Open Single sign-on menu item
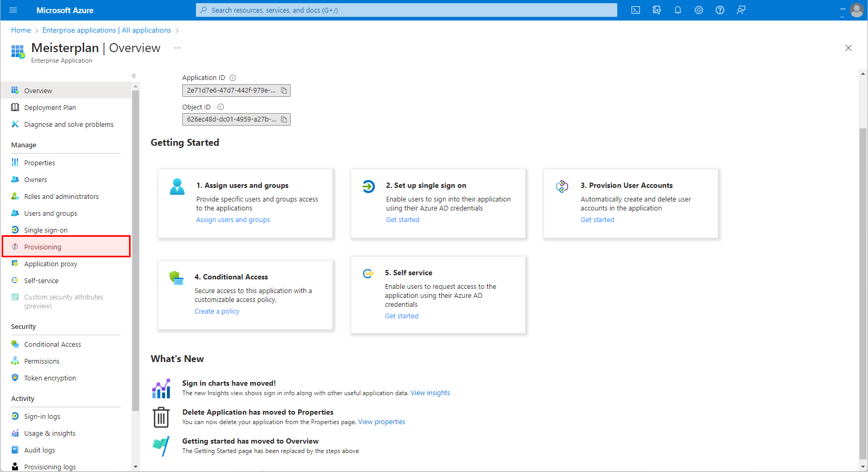 46,230
